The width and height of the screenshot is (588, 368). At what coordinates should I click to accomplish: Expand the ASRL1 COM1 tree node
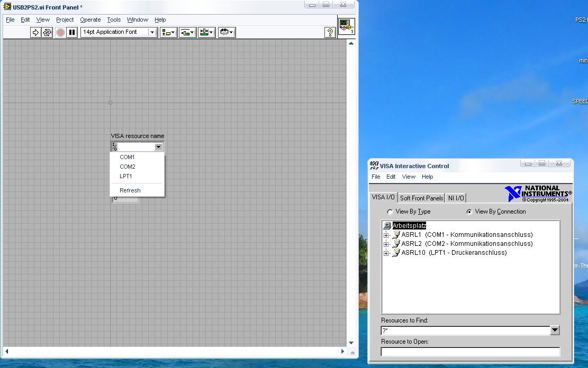coord(386,235)
